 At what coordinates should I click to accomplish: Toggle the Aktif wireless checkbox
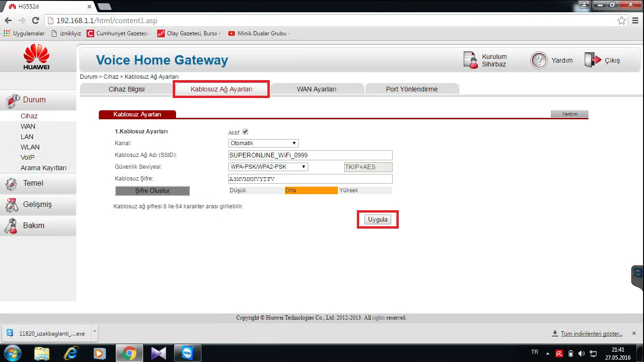[245, 132]
